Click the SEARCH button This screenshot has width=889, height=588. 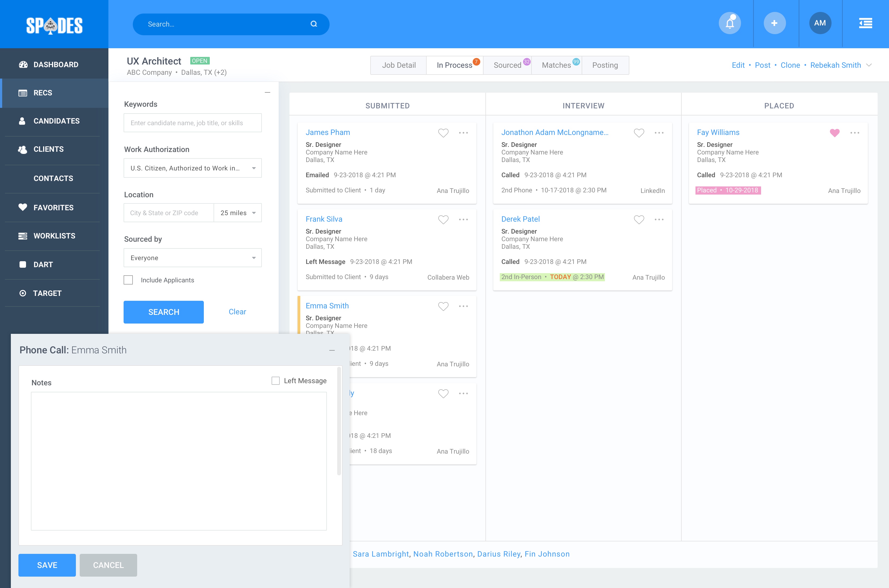(163, 312)
